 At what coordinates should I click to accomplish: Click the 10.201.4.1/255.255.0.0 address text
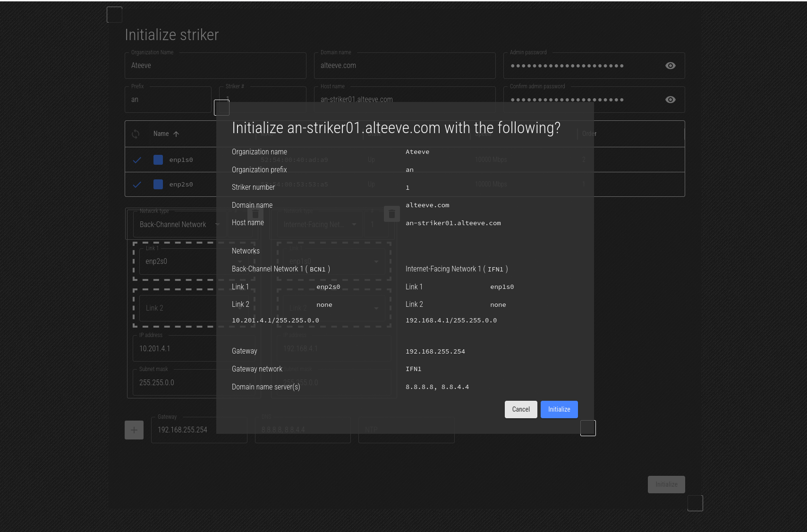275,321
